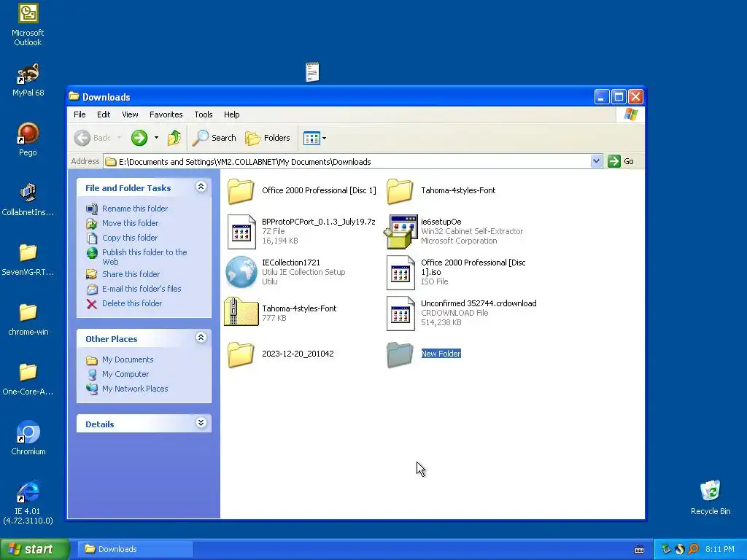747x560 pixels.
Task: Open the Edit menu
Action: click(x=104, y=114)
